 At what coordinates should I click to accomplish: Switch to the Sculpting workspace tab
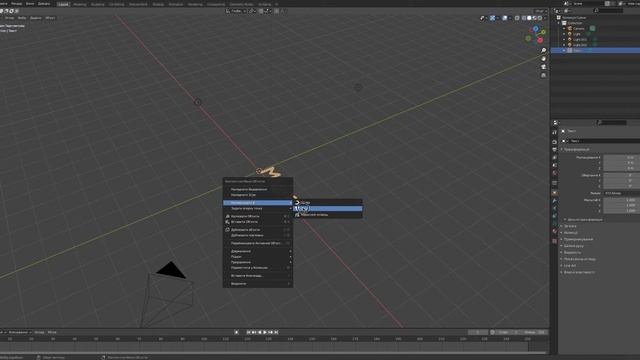click(98, 4)
